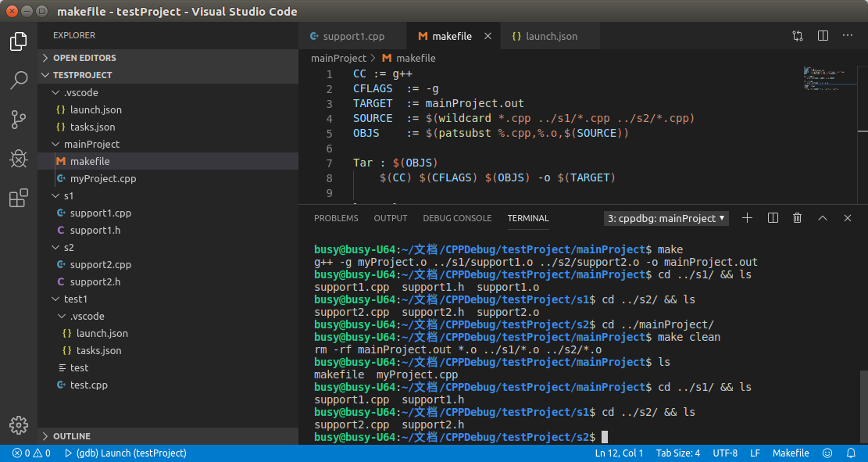Collapse the top .vscode folder
This screenshot has width=868, height=462.
tap(168, 92)
